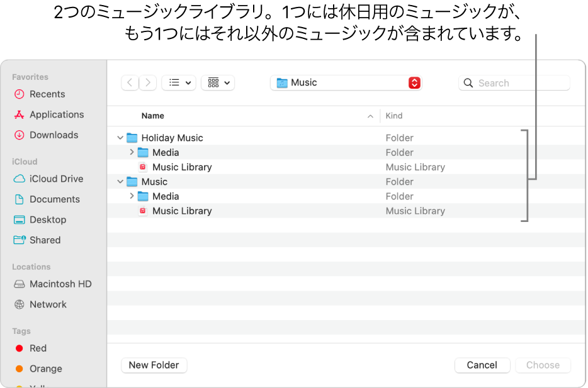This screenshot has width=588, height=388.
Task: Click the Music Library file icon under Music
Action: click(142, 211)
